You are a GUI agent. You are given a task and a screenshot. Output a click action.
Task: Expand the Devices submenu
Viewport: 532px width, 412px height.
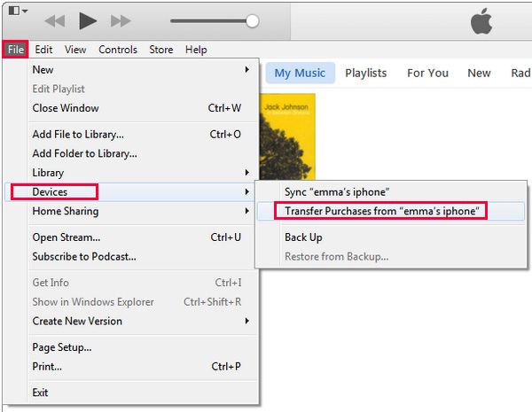coord(130,192)
